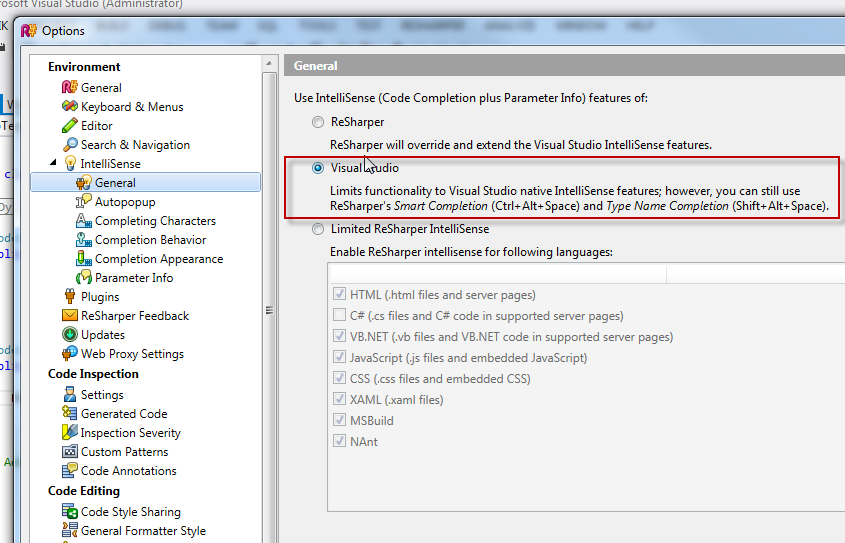Click the Completion Behavior icon
This screenshot has width=845, height=543.
coord(84,240)
